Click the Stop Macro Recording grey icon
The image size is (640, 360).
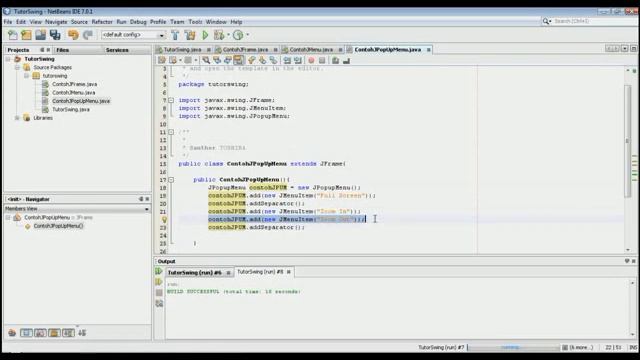pos(322,60)
